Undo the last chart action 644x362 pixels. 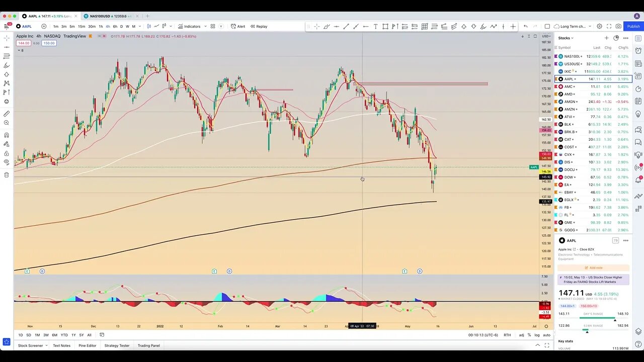click(526, 26)
